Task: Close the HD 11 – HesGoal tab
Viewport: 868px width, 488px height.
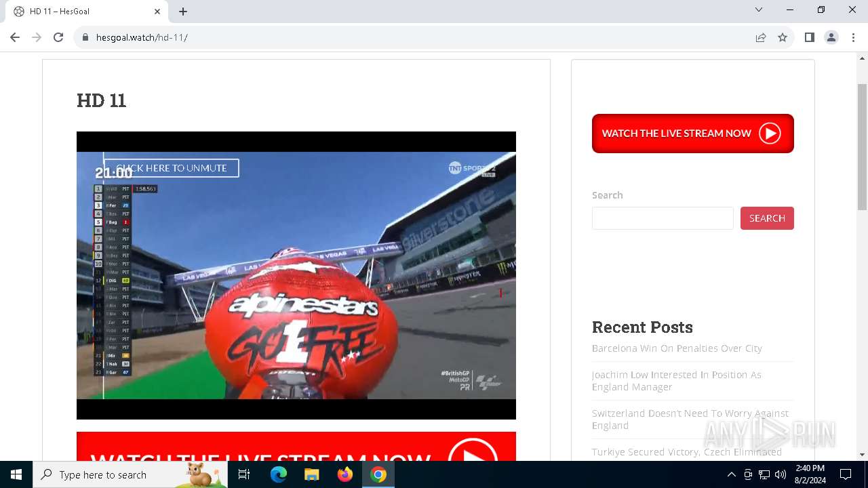Action: [157, 12]
